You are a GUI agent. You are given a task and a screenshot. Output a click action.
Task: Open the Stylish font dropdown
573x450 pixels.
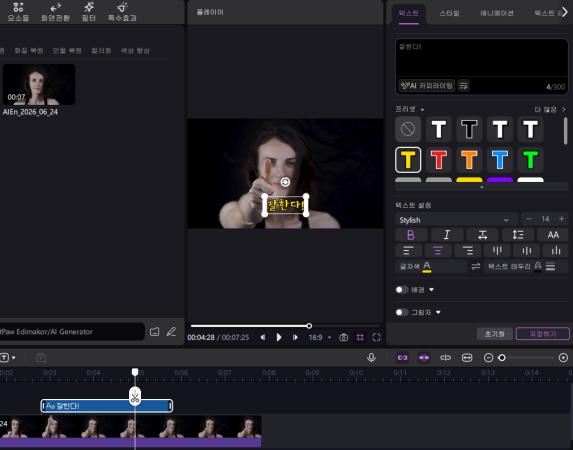456,220
